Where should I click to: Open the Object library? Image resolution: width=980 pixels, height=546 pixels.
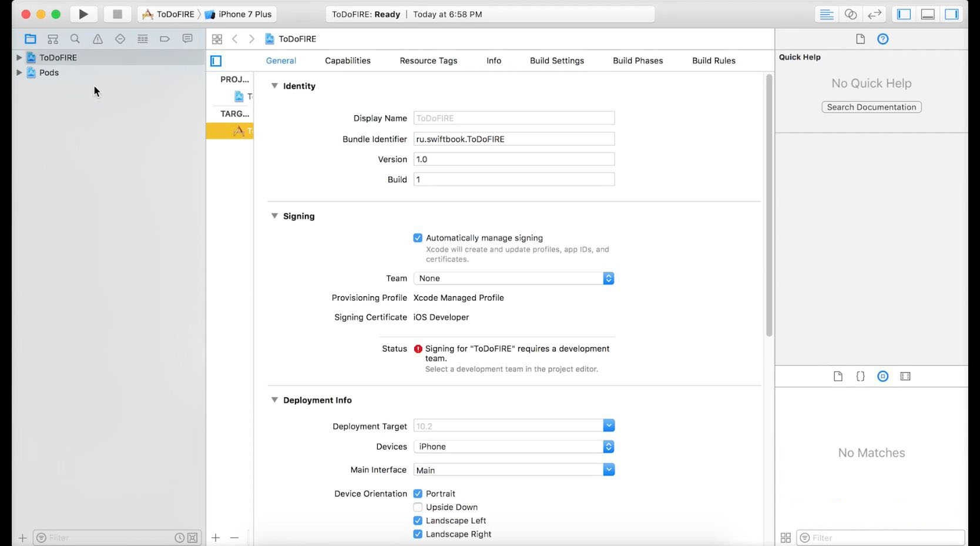pyautogui.click(x=882, y=376)
